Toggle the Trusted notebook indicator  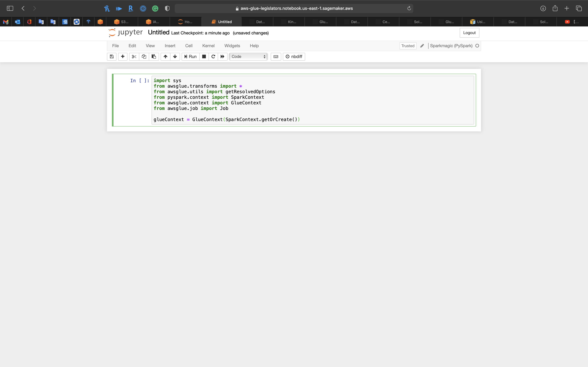[408, 46]
